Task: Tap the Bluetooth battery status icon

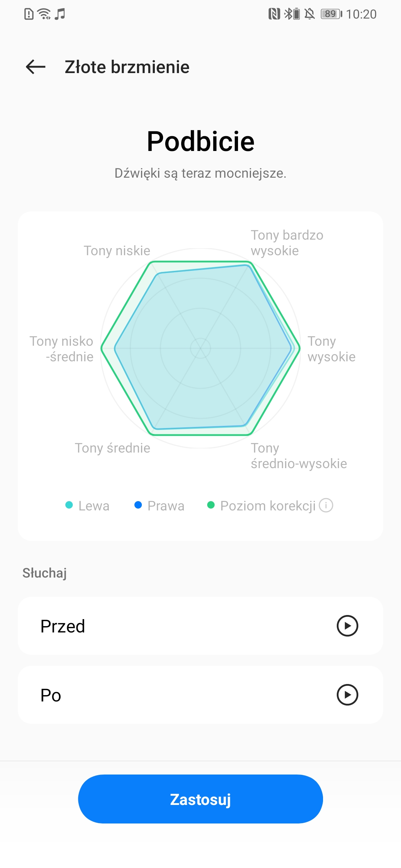Action: [292, 14]
